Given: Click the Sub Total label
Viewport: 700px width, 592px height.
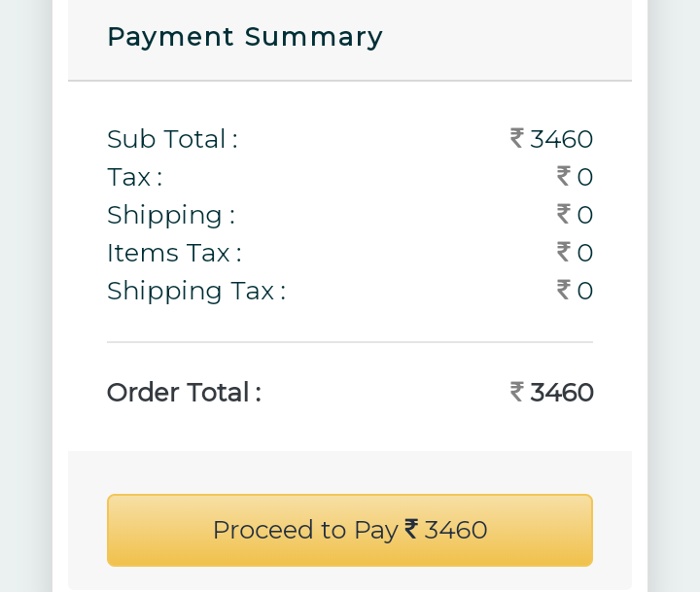Looking at the screenshot, I should (172, 139).
